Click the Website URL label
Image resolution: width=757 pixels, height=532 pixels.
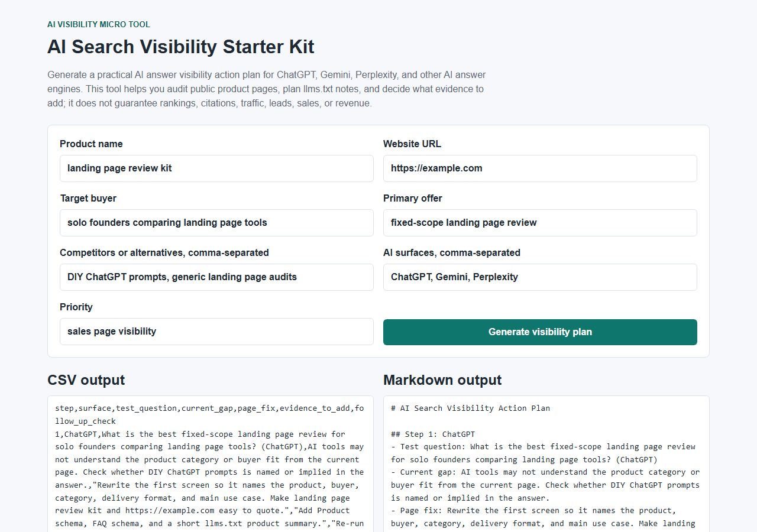pos(412,144)
